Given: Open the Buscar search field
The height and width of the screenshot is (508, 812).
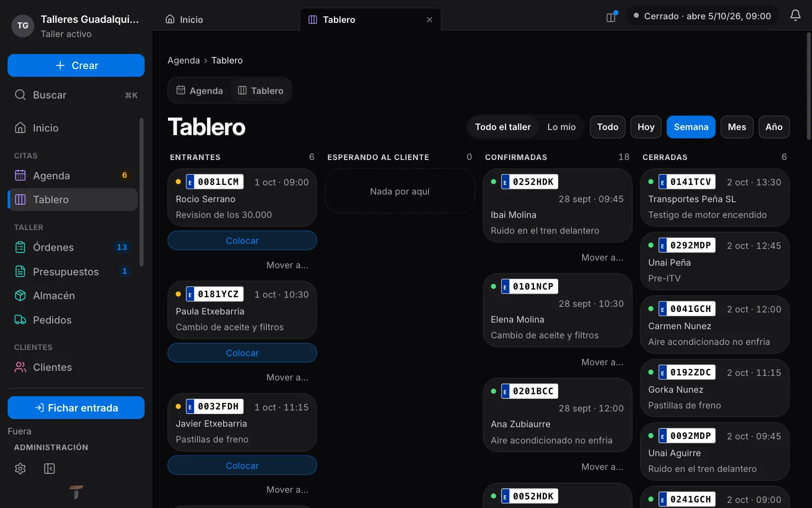Looking at the screenshot, I should click(x=76, y=95).
